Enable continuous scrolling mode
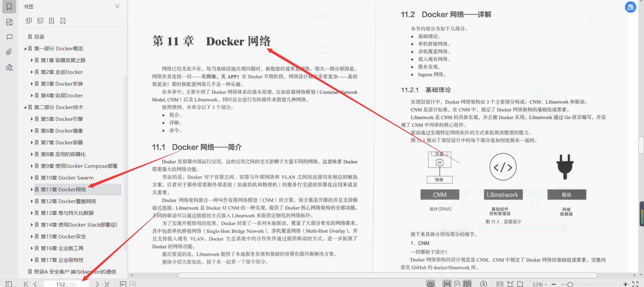The width and height of the screenshot is (644, 287). pyautogui.click(x=447, y=284)
